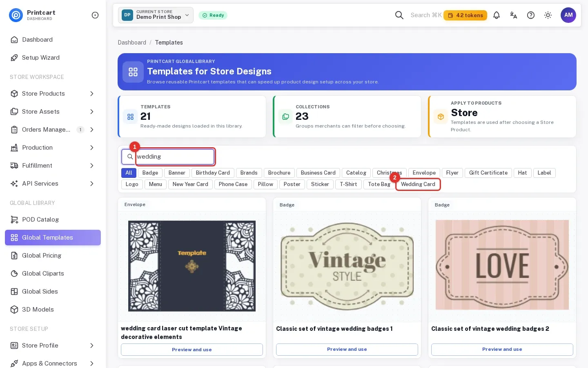Click the template search text field
Screen dimensions: 588x368
pyautogui.click(x=175, y=157)
